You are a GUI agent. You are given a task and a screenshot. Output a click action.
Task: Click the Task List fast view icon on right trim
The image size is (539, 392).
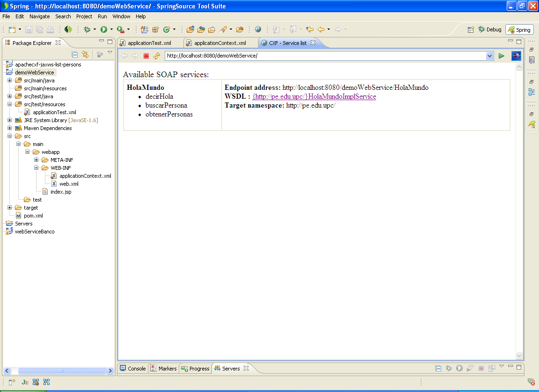point(532,60)
